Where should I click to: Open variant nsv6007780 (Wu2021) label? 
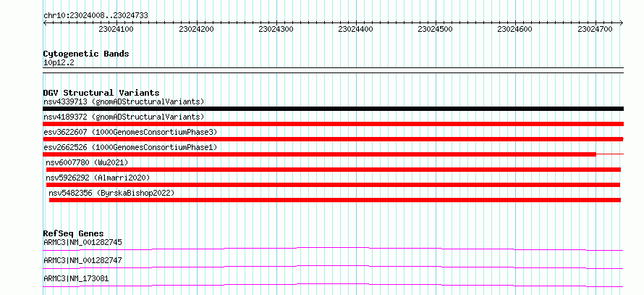pos(87,162)
